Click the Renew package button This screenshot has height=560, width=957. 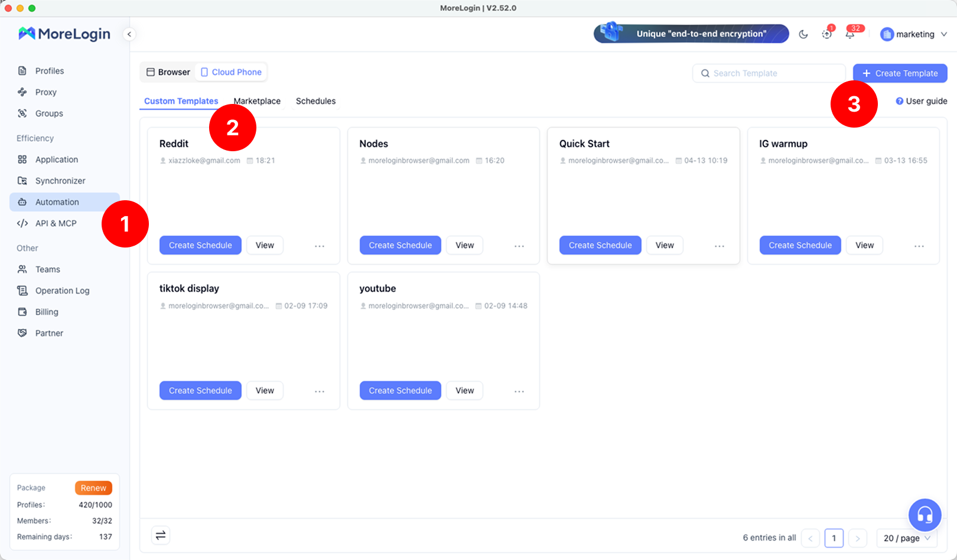pos(93,488)
